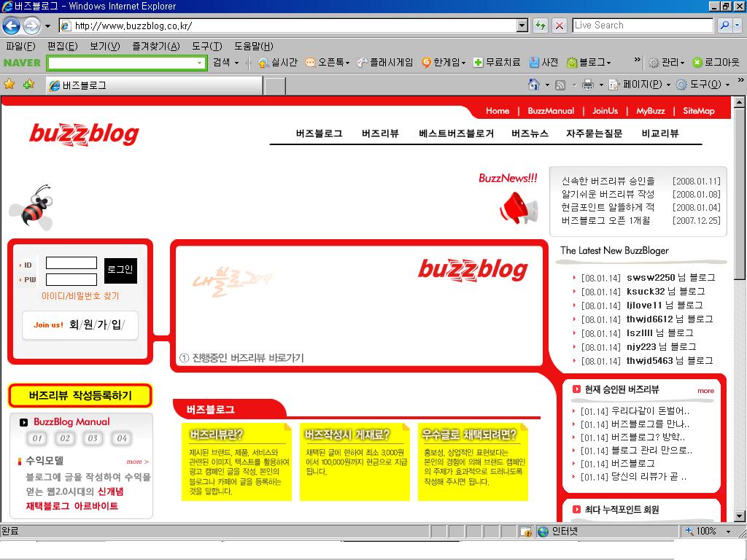The image size is (747, 560).
Task: Click the yellow 버즈리뷰 작성등록하기 button
Action: point(80,395)
